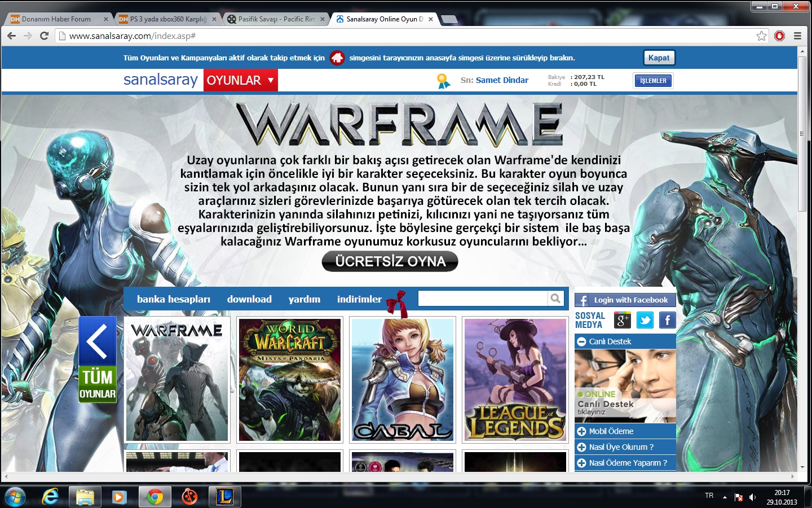The height and width of the screenshot is (508, 812).
Task: Click Login with Facebook button
Action: pos(625,300)
